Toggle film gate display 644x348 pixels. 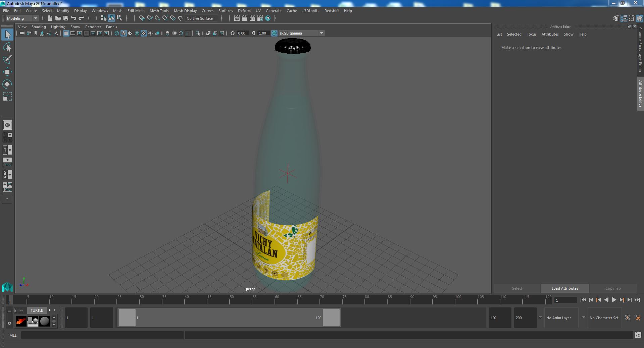click(x=73, y=33)
